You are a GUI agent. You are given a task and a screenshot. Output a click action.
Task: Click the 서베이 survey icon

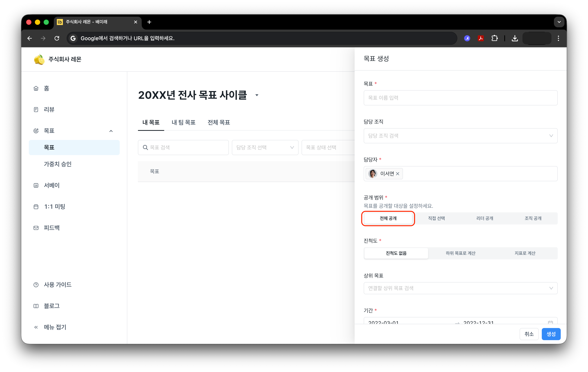36,185
